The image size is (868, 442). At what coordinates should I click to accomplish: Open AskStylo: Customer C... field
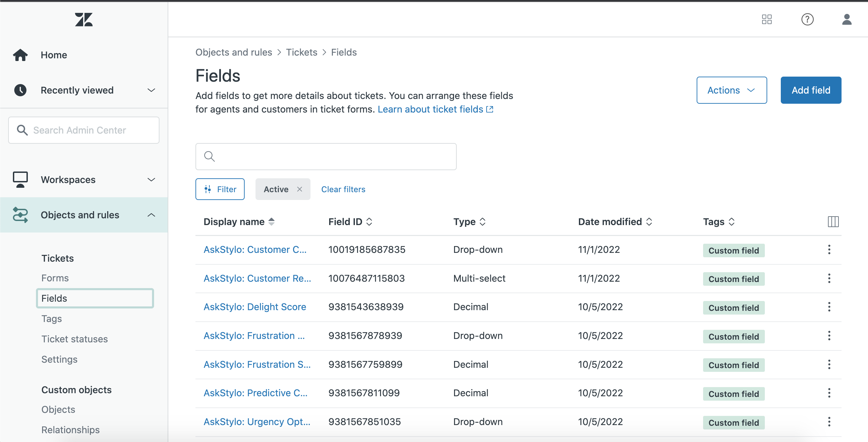pyautogui.click(x=255, y=249)
